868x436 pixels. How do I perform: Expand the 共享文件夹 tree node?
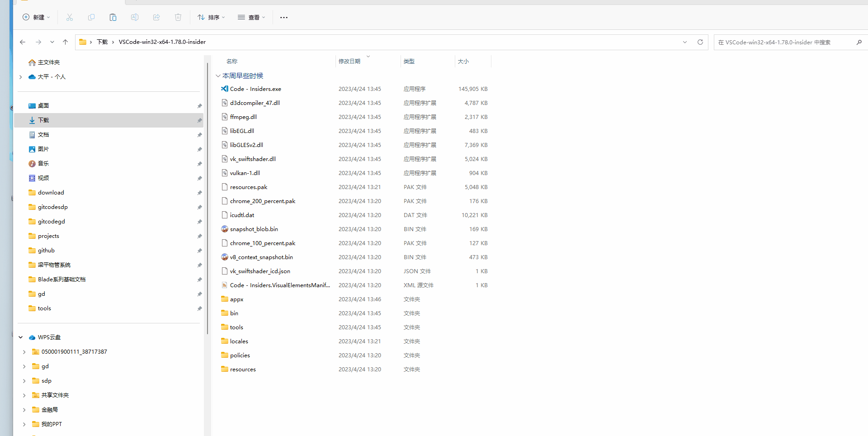point(24,395)
